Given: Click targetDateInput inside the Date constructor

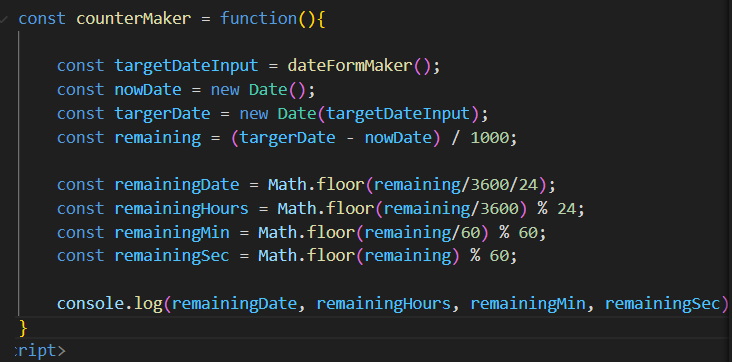Looking at the screenshot, I should [x=397, y=114].
